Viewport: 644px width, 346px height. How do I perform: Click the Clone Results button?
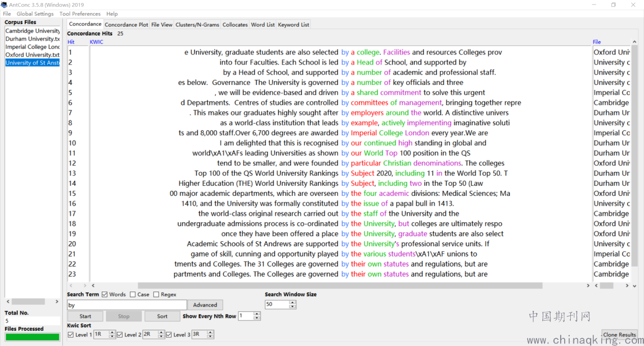620,334
